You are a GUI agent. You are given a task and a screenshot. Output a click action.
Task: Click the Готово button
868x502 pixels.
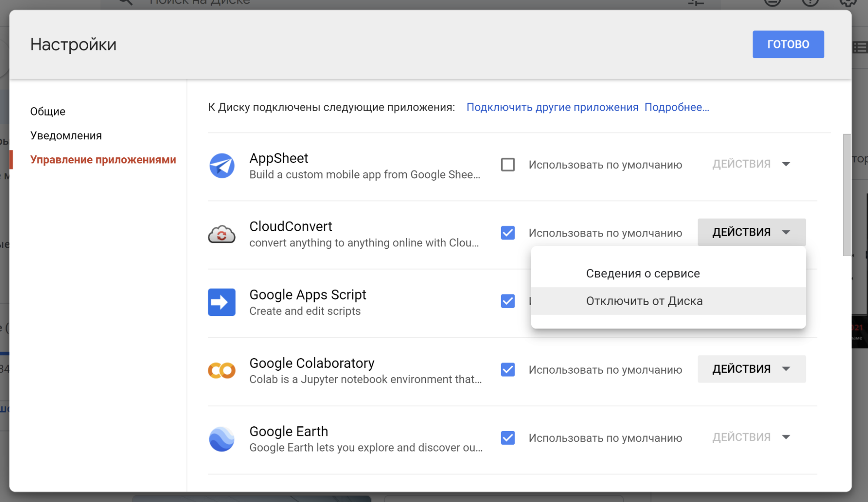tap(788, 44)
